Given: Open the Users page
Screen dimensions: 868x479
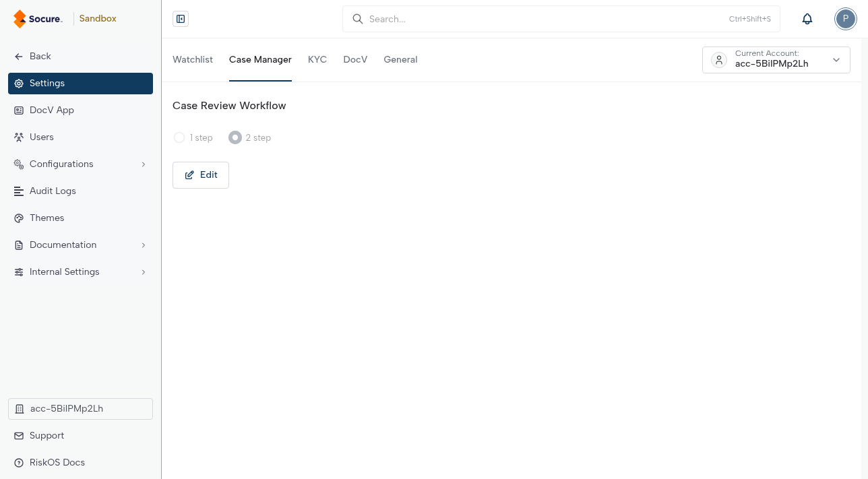Looking at the screenshot, I should [x=80, y=137].
